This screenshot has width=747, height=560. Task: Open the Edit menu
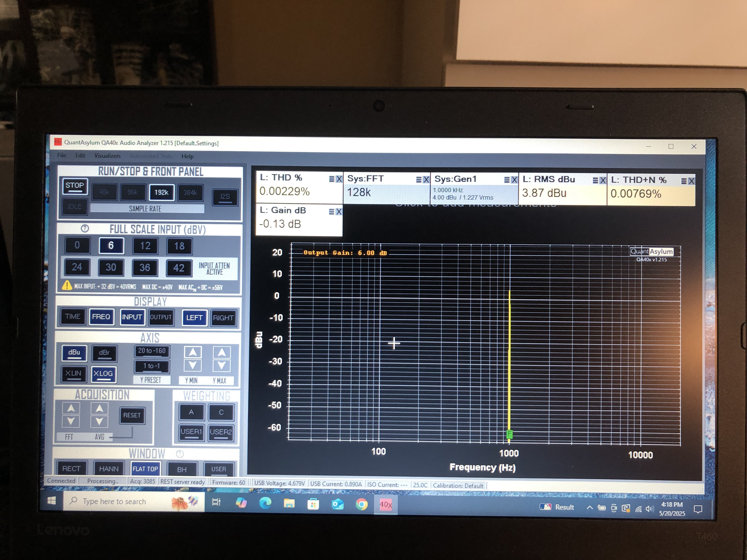click(80, 156)
